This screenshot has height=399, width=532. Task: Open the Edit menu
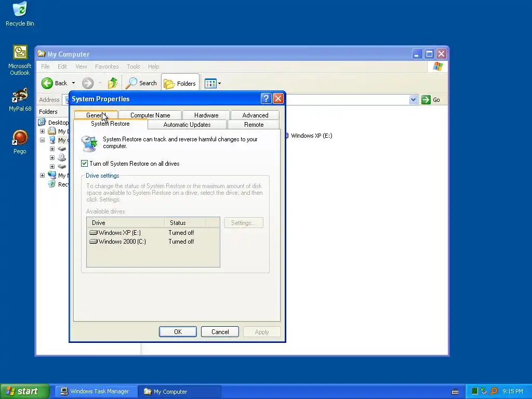(62, 66)
